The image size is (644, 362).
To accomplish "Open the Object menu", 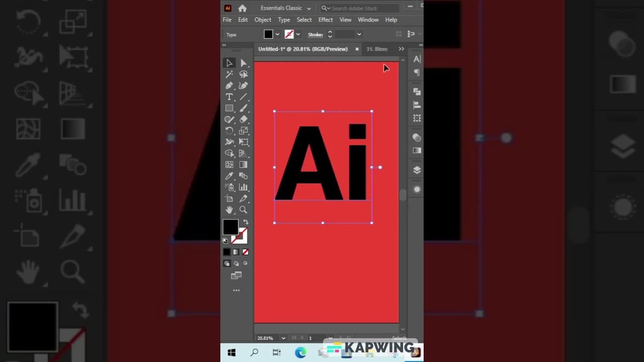I will pyautogui.click(x=263, y=20).
